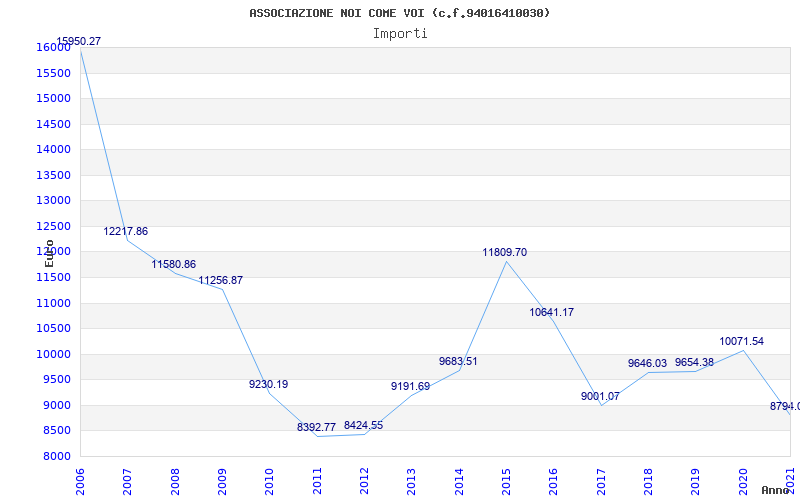The image size is (800, 500).
Task: Click y-axis value 15500
Action: click(x=53, y=73)
